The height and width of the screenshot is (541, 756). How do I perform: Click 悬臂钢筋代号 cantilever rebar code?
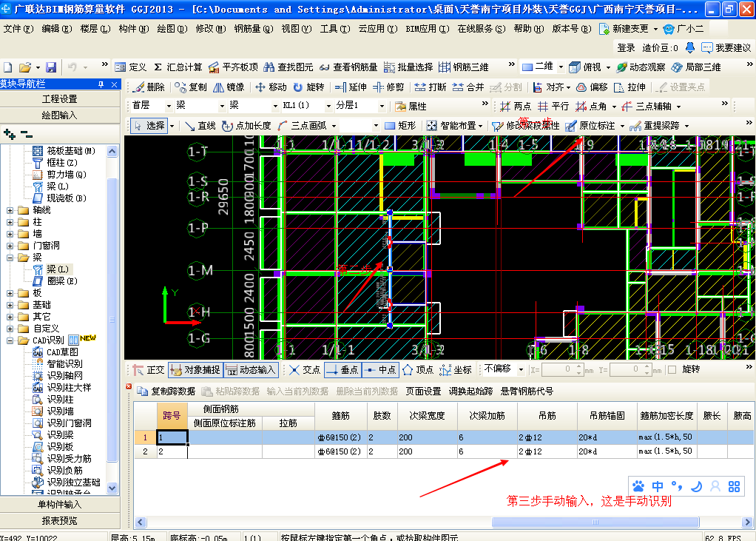(x=527, y=391)
